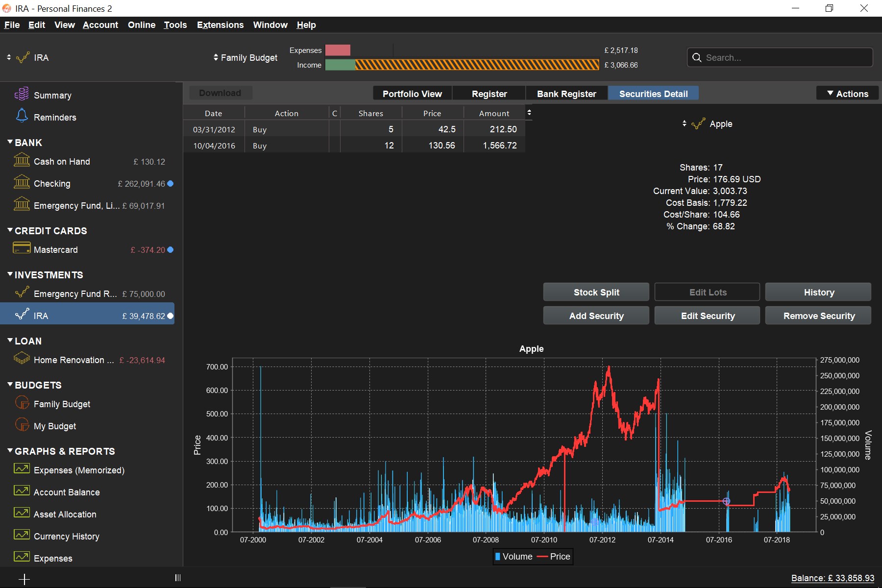Click the Stock Split button
882x588 pixels.
[596, 292]
